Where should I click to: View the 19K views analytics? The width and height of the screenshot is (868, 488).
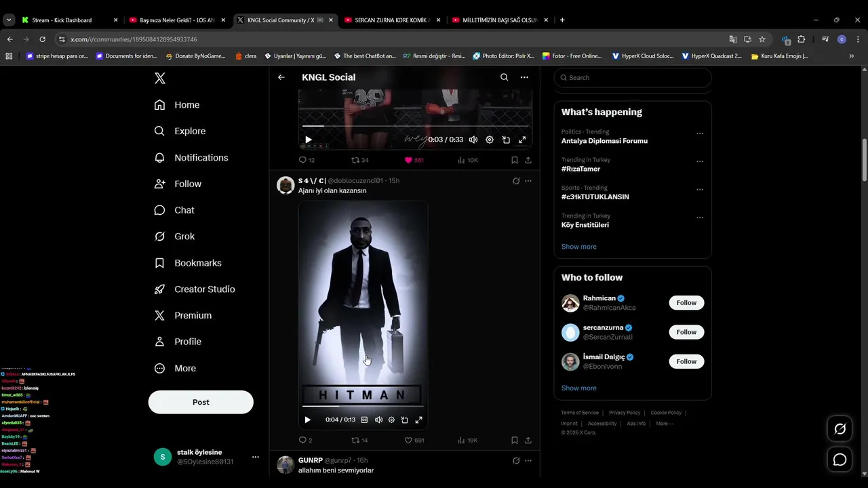468,440
